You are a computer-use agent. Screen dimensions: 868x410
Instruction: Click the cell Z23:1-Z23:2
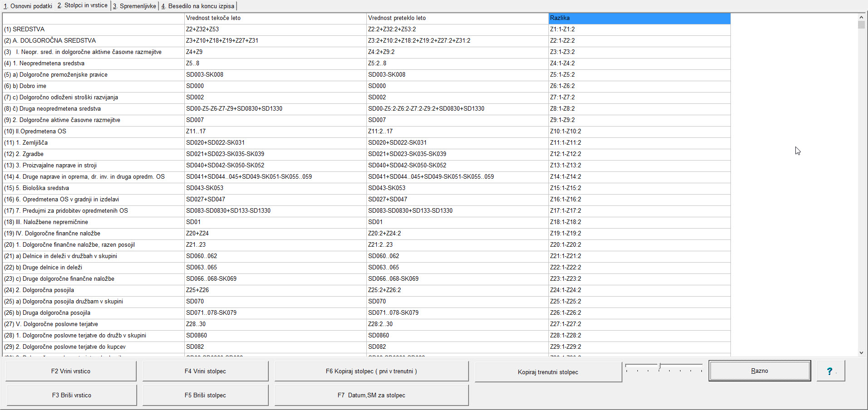[x=639, y=279]
